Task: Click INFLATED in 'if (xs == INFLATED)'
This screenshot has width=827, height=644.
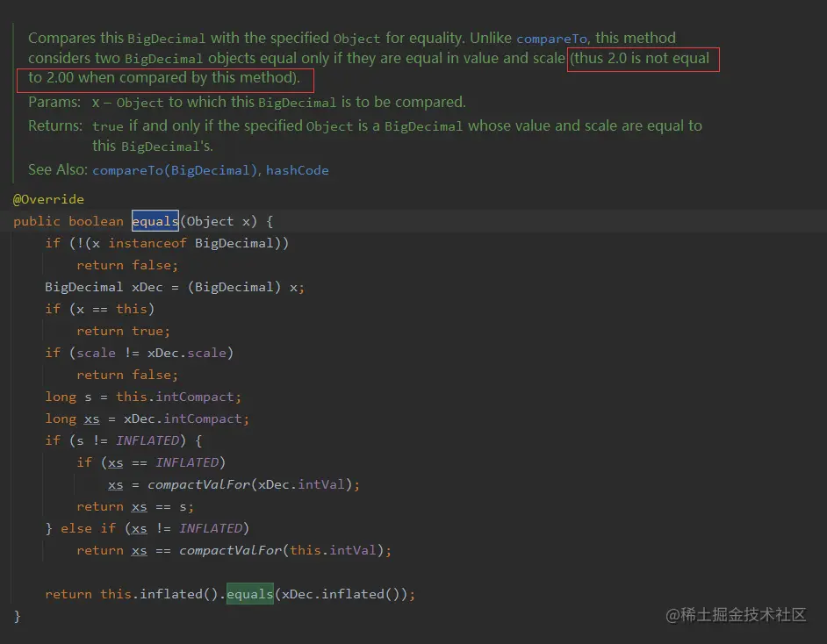Action: 187,462
